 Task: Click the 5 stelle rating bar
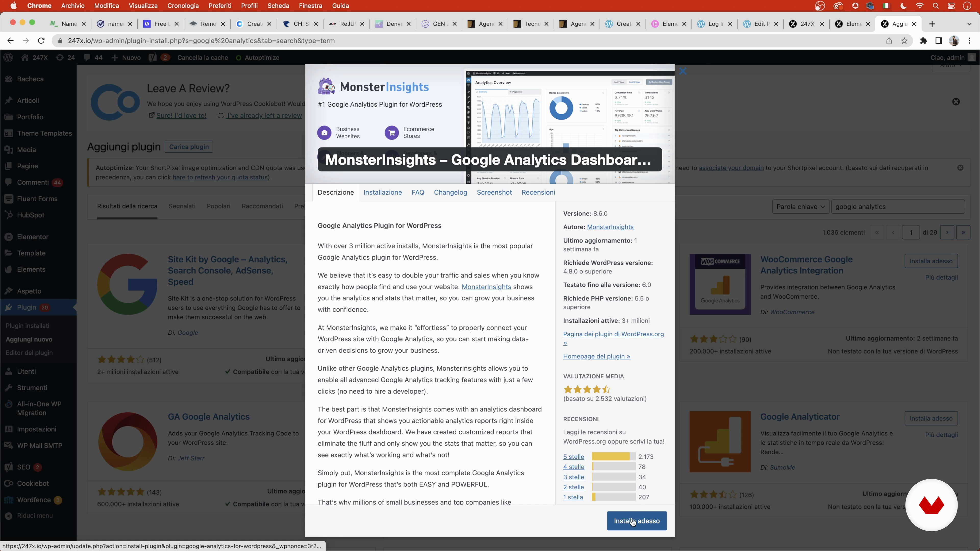pyautogui.click(x=613, y=456)
